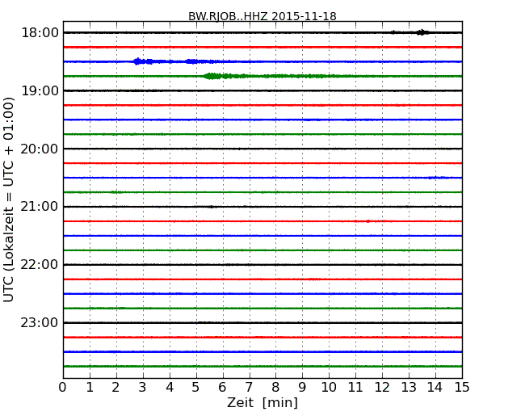Screen dimensions: 525x420
Task: Click the black seismic burst on the 18:00 trace
Action: pos(422,32)
